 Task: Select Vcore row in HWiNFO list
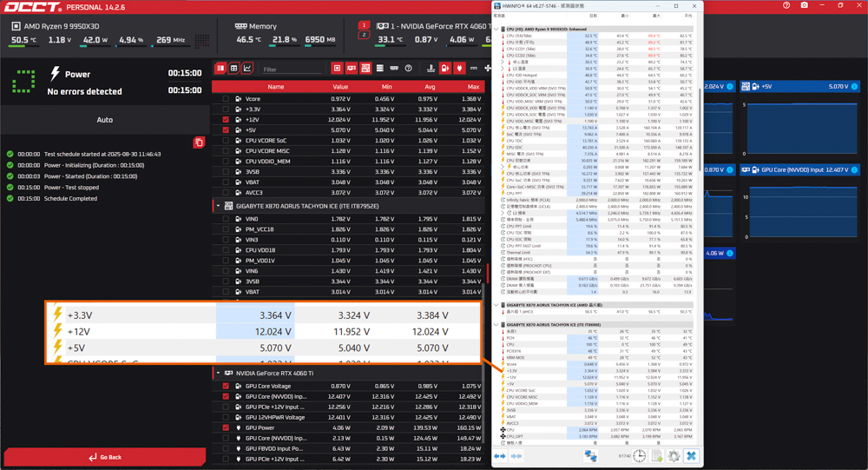[597, 364]
